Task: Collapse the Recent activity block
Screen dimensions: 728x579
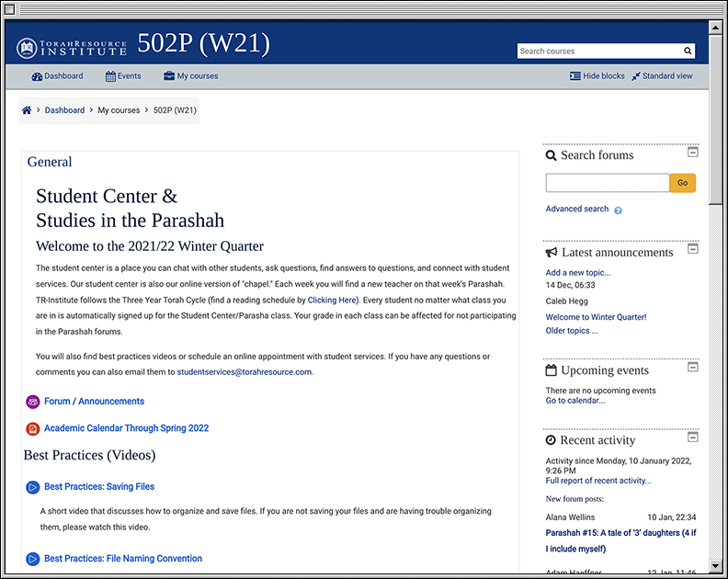Action: coord(693,437)
